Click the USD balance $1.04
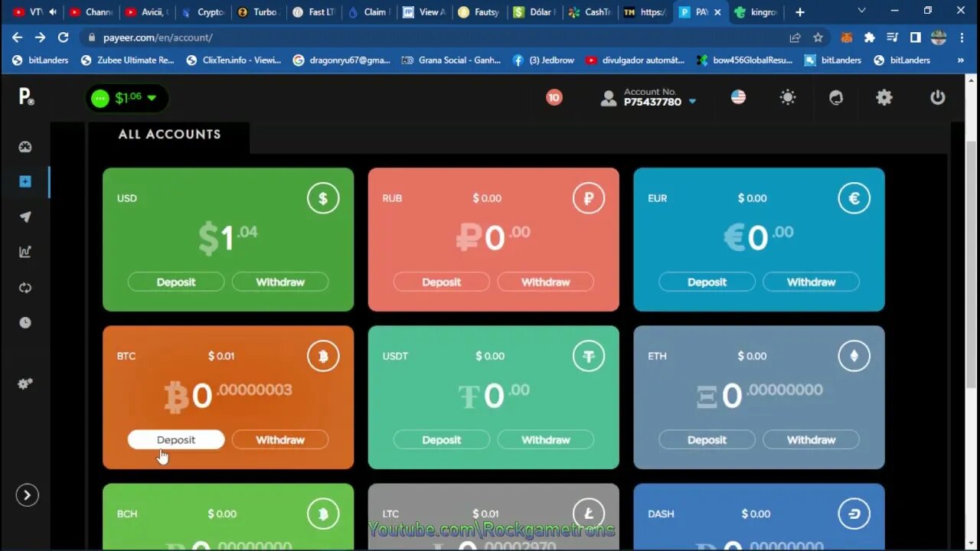The image size is (980, 551). [x=228, y=238]
